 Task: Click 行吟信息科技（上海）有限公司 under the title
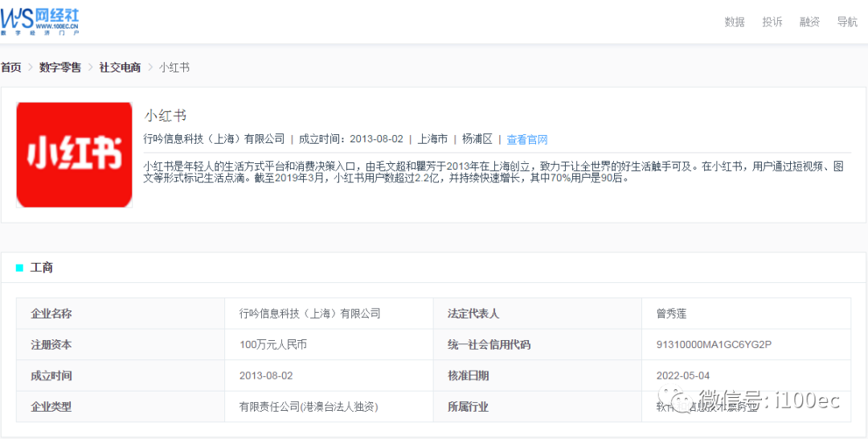(214, 140)
